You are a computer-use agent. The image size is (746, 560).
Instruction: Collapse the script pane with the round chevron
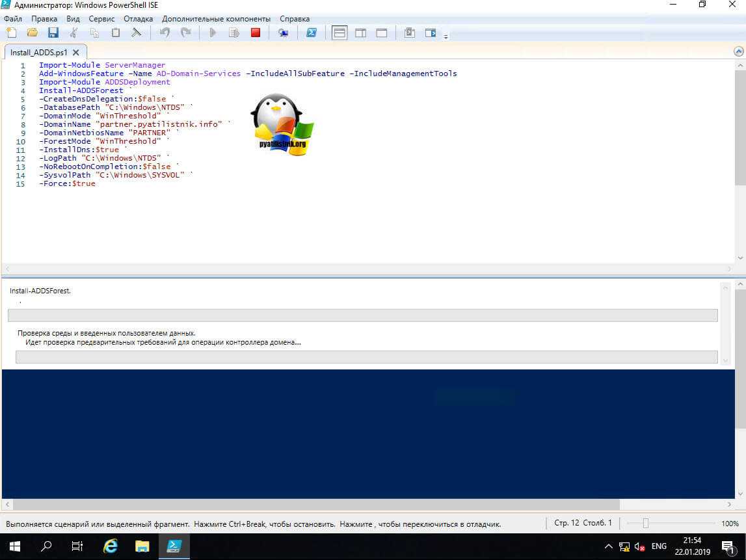point(738,51)
